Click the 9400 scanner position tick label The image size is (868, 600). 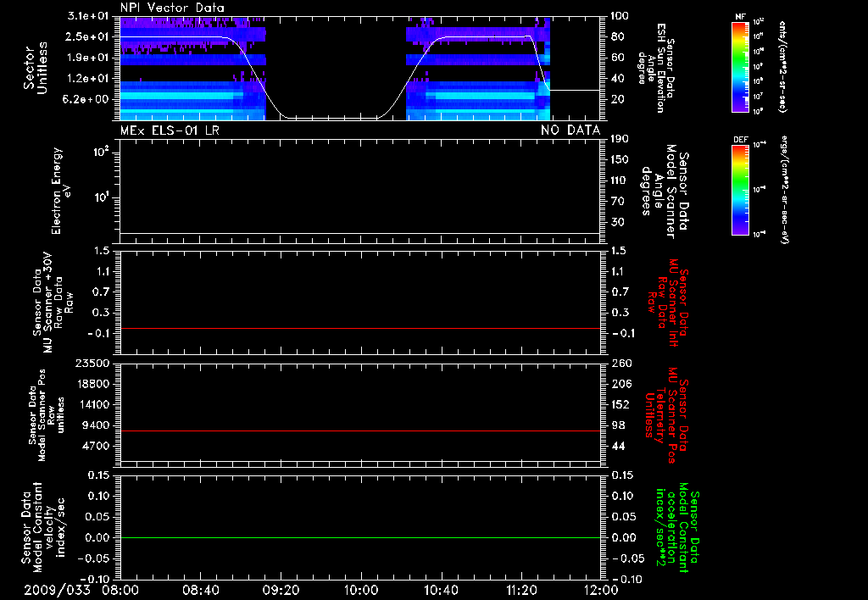[95, 425]
